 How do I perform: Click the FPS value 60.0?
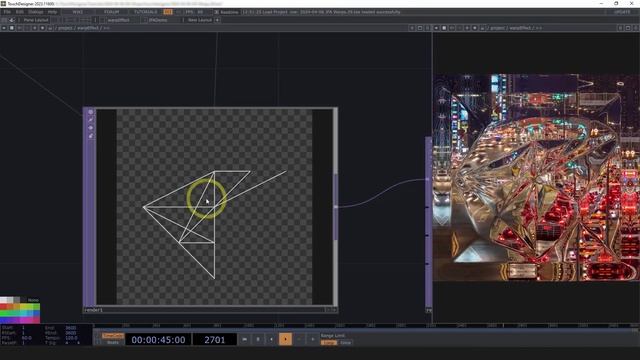[27, 338]
